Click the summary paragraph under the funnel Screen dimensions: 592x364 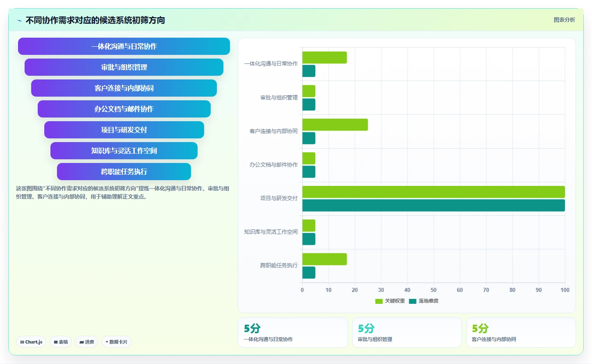[123, 192]
